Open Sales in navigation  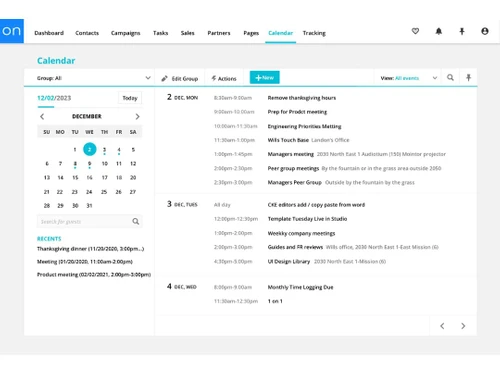pyautogui.click(x=187, y=33)
